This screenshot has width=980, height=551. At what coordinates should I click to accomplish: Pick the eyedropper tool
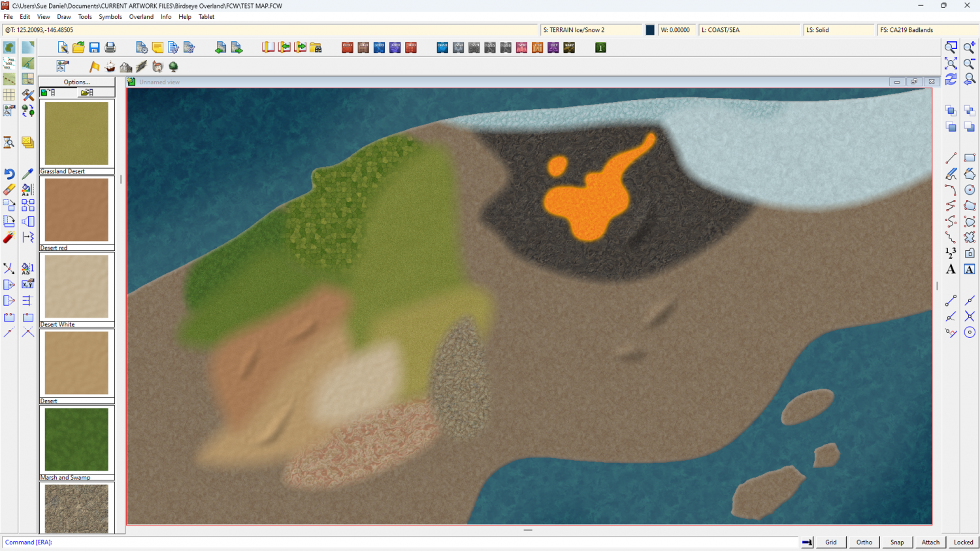click(27, 174)
